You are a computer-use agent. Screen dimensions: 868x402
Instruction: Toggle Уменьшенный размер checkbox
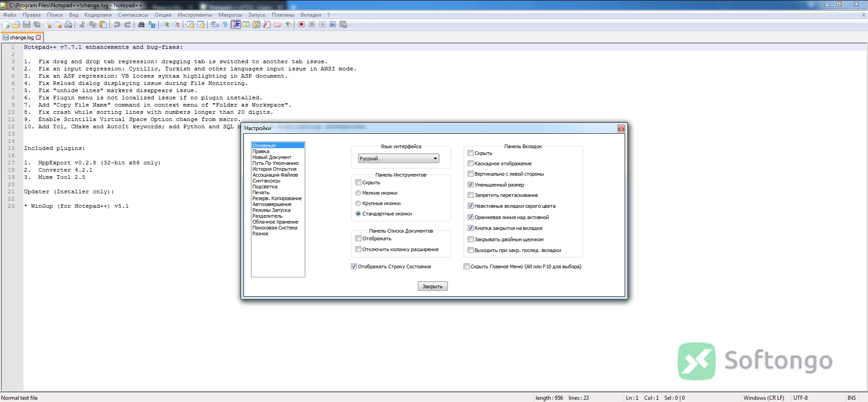[471, 185]
